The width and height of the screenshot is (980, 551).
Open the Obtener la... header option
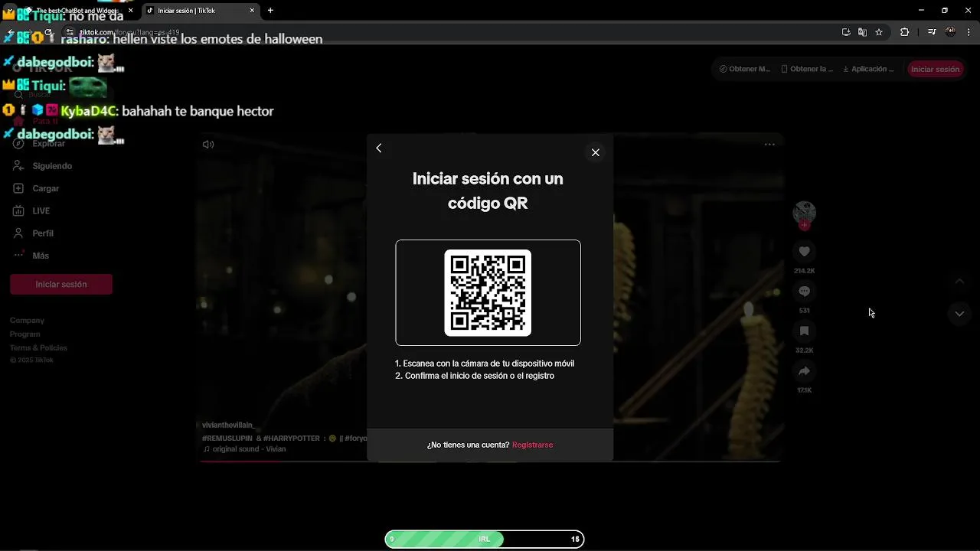coord(807,69)
